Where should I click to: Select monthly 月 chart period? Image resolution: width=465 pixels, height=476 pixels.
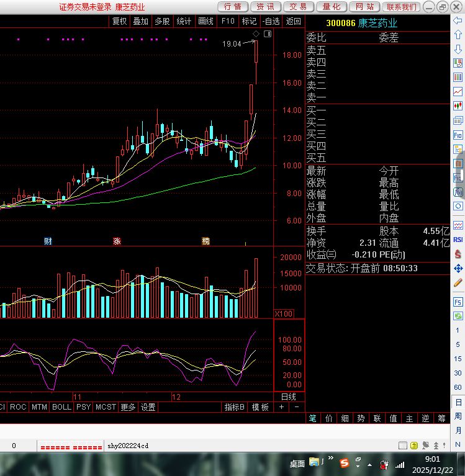pos(458,430)
